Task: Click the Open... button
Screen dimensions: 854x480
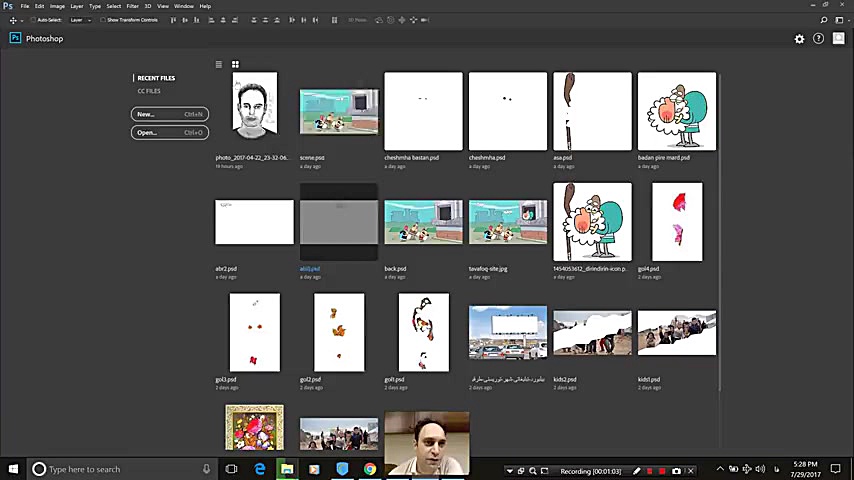Action: [169, 132]
